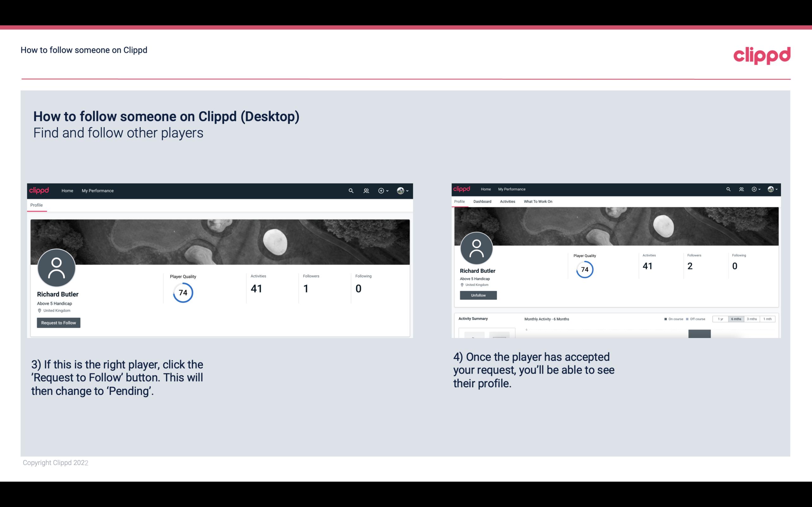Click the search icon in navigation bar
Image resolution: width=812 pixels, height=507 pixels.
pos(351,190)
